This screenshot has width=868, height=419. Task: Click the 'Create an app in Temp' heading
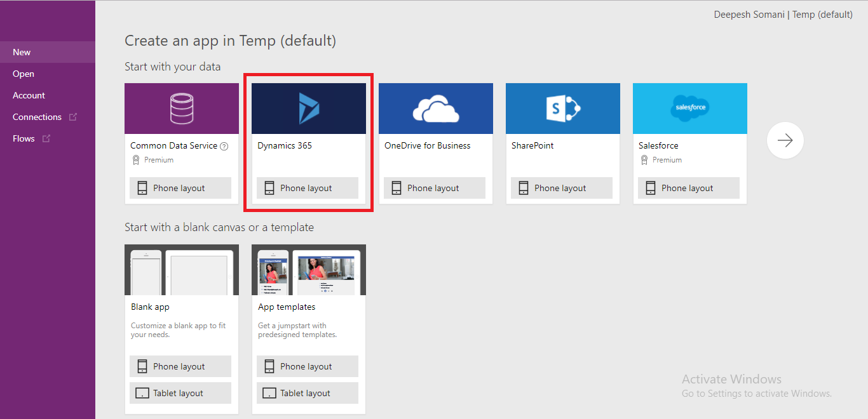(230, 41)
